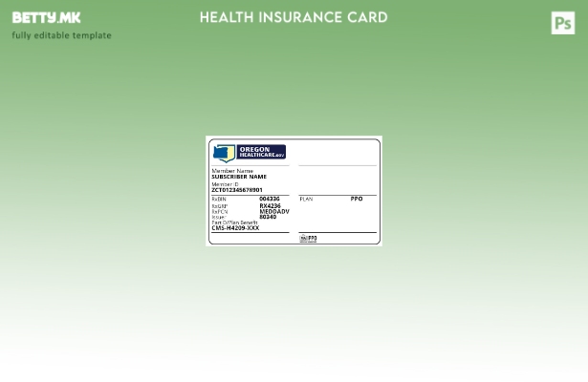The image size is (588, 382).
Task: Click the Oregon state shield logo
Action: click(x=224, y=153)
